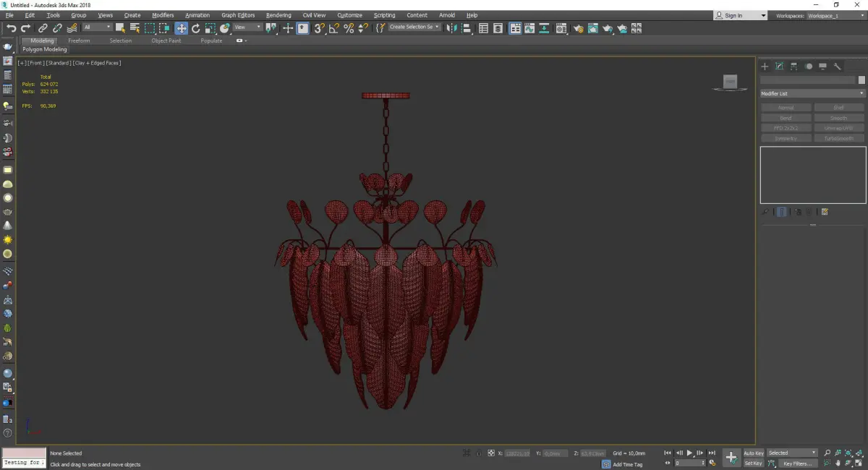Activate Select and Move tool
The height and width of the screenshot is (470, 868).
[x=181, y=28]
